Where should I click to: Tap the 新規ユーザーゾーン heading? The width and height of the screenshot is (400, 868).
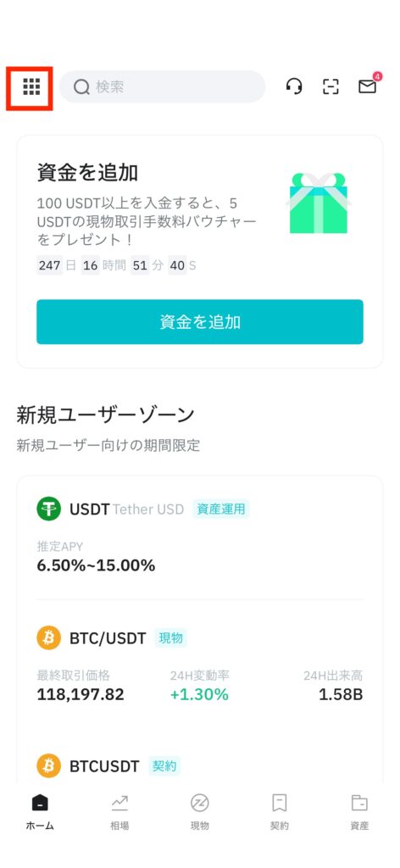[x=106, y=414]
